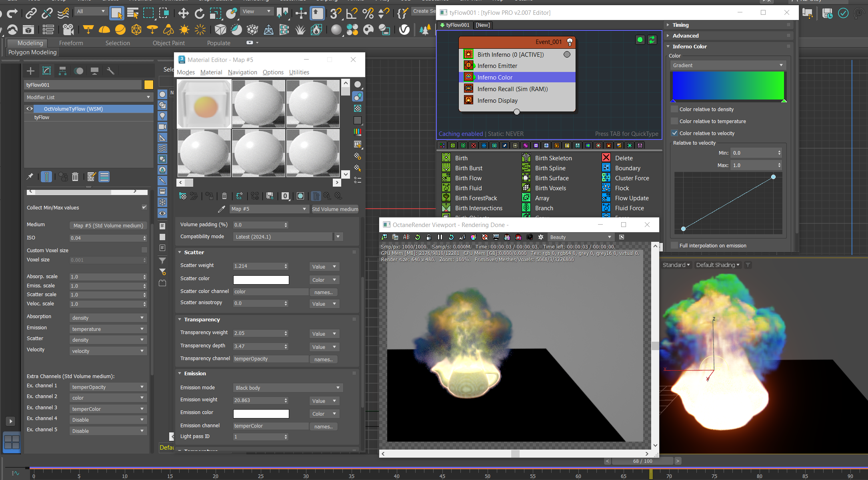The image size is (868, 480).
Task: Open the Navigation menu in Material Editor
Action: [x=242, y=72]
